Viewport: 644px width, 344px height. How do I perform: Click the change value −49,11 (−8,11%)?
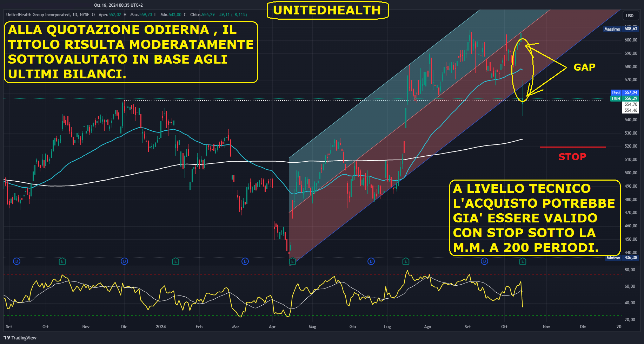[x=232, y=15]
